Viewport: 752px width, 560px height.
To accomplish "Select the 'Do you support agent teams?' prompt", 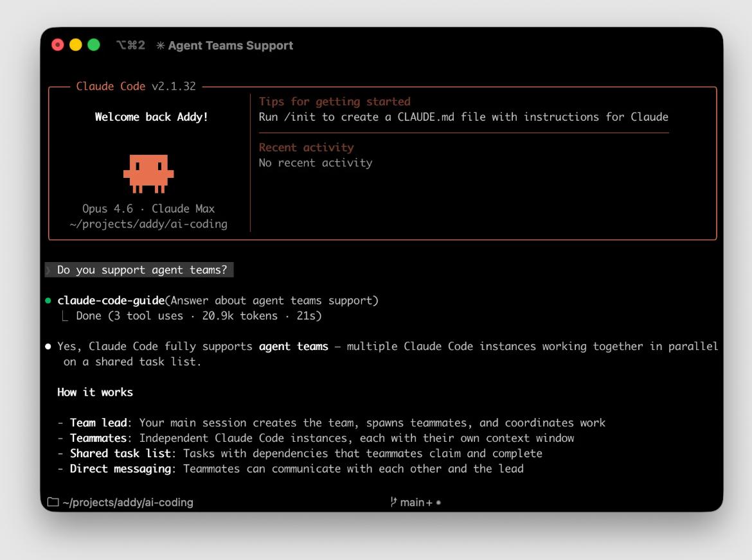I will 139,270.
